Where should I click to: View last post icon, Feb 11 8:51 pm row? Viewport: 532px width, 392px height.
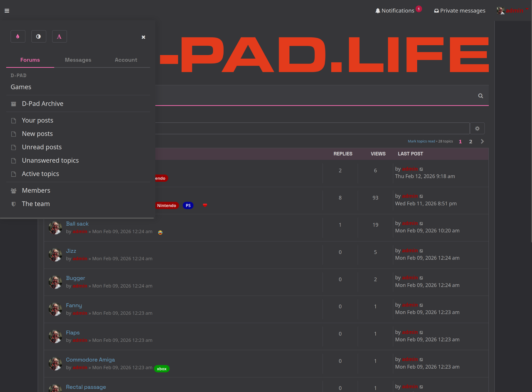(421, 196)
